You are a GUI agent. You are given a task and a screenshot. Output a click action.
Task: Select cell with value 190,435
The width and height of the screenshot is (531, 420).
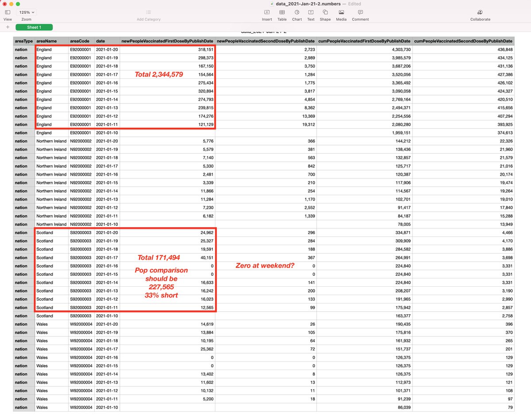coord(365,324)
